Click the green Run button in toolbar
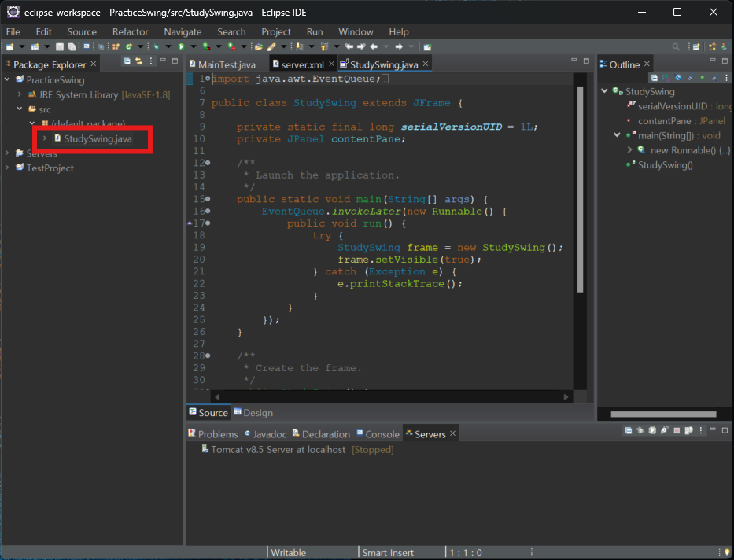Viewport: 734px width, 560px height. tap(181, 46)
